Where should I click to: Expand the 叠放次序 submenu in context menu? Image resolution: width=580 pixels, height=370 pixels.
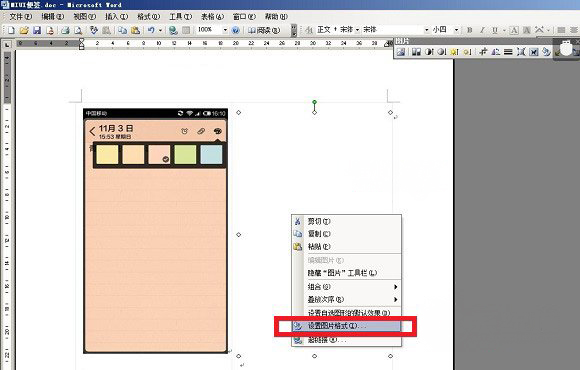tap(395, 299)
